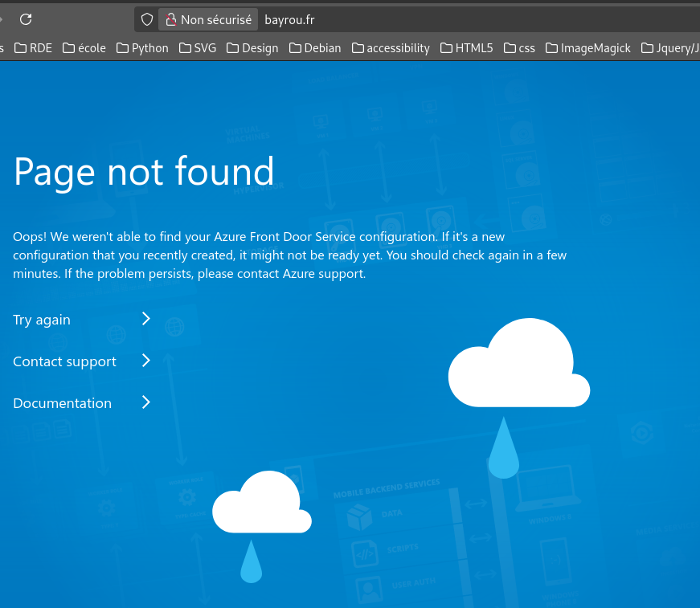The width and height of the screenshot is (700, 608).
Task: Open the 'Documentation' link
Action: [62, 403]
